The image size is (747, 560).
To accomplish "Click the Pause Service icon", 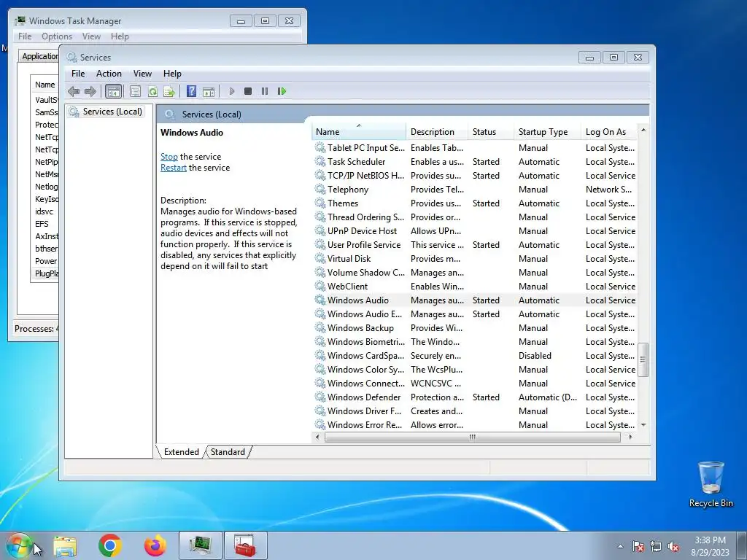I will coord(264,91).
